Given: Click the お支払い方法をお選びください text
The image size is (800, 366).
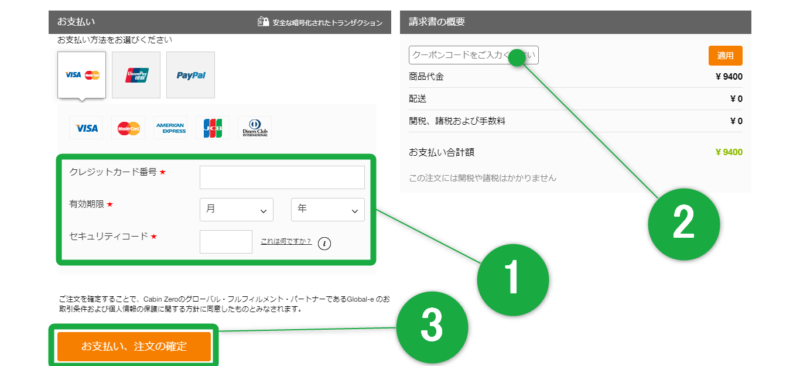Looking at the screenshot, I should point(115,40).
